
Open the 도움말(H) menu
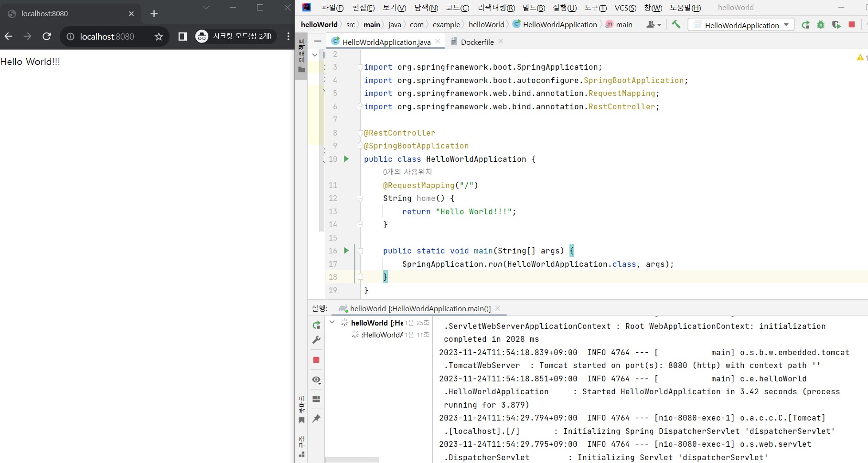pos(685,8)
